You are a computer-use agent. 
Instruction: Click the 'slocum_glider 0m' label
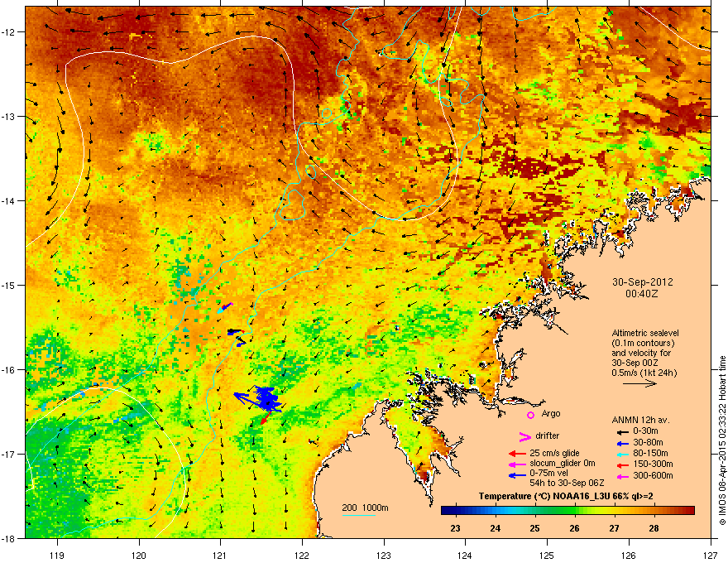point(563,464)
